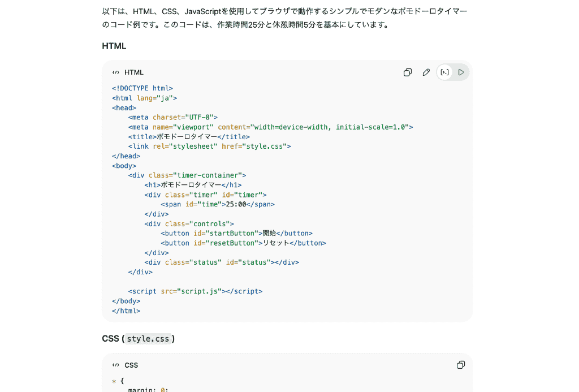Switch to the code view toggle
Screen dimensions: 579x392
pyautogui.click(x=445, y=72)
